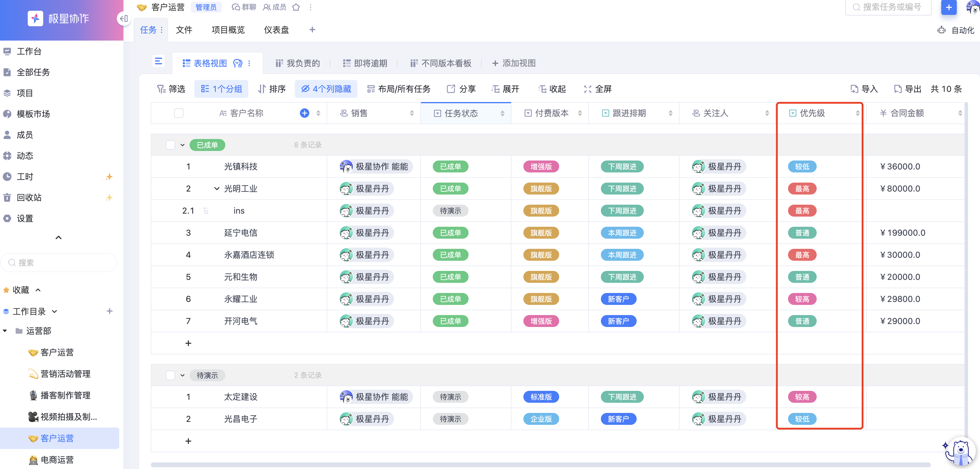980x469 pixels.
Task: Click 添加视图 to add view
Action: tap(514, 63)
